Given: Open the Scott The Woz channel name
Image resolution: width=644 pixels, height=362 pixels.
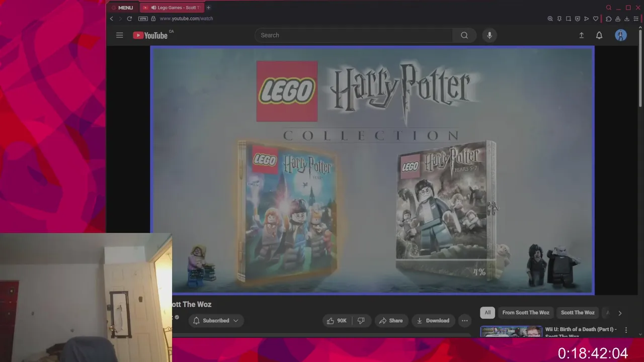Looking at the screenshot, I should click(x=192, y=304).
